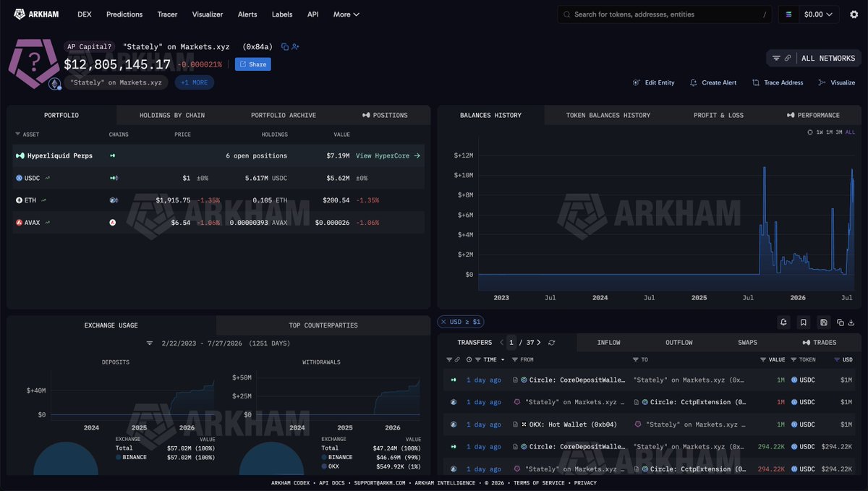Open the DEX menu item
This screenshot has height=491, width=868.
tap(84, 14)
